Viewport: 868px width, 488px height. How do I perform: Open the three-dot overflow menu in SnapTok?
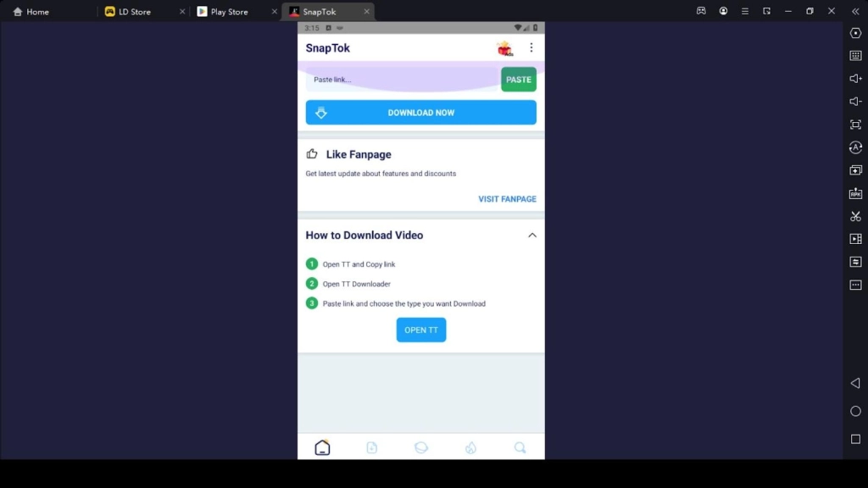tap(531, 47)
